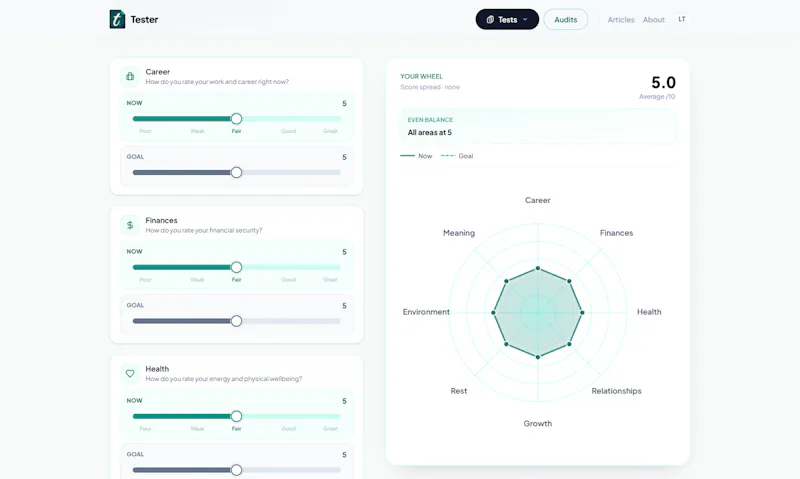The width and height of the screenshot is (800, 479).
Task: Click the 'YOUR WHEEL' heading
Action: point(421,77)
